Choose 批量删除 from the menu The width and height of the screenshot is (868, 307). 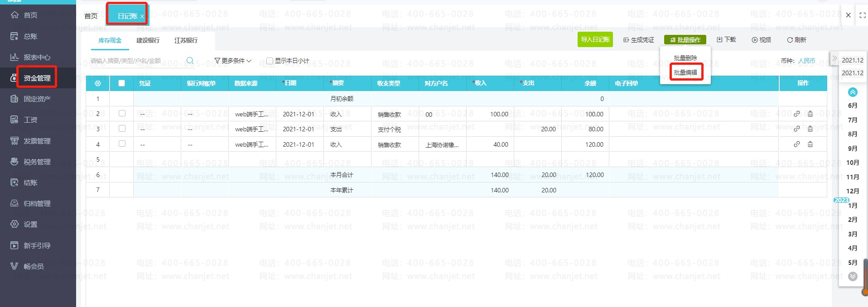click(685, 58)
